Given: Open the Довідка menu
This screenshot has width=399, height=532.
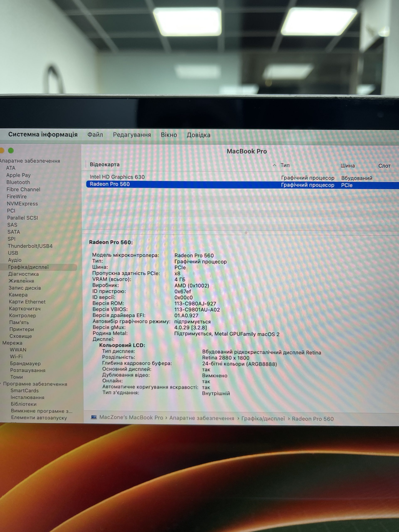Looking at the screenshot, I should click(198, 135).
